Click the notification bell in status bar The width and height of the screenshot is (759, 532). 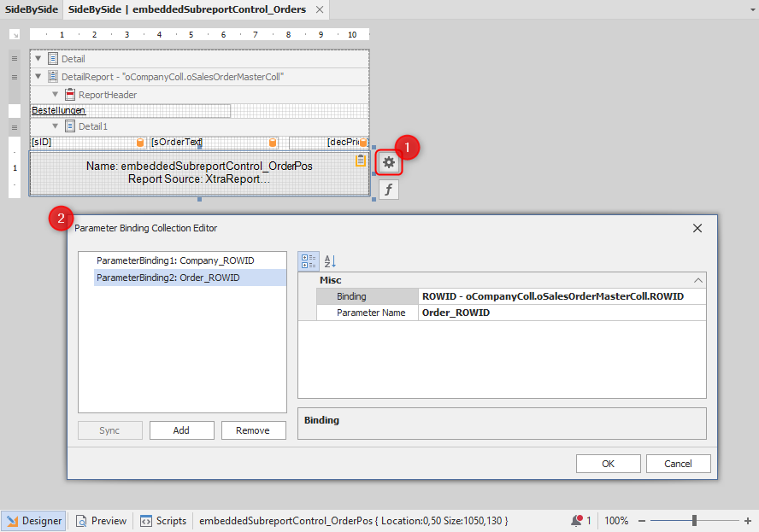pos(576,520)
